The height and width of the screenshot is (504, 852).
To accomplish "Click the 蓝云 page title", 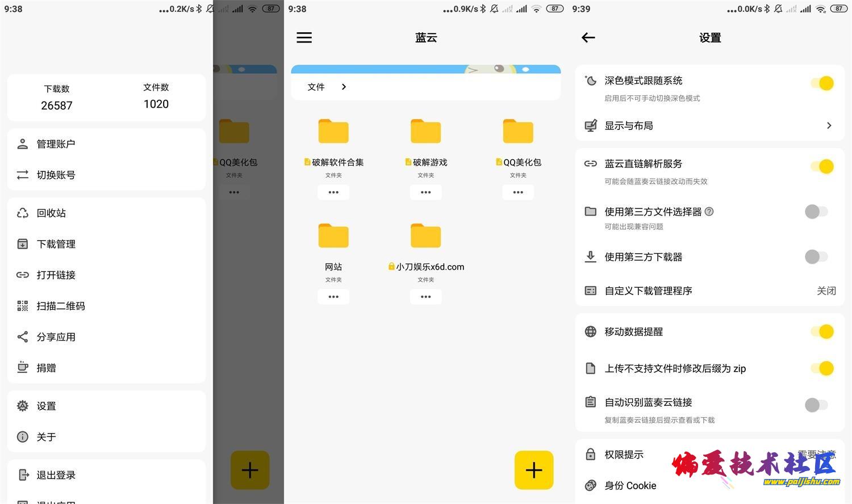I will tap(426, 37).
